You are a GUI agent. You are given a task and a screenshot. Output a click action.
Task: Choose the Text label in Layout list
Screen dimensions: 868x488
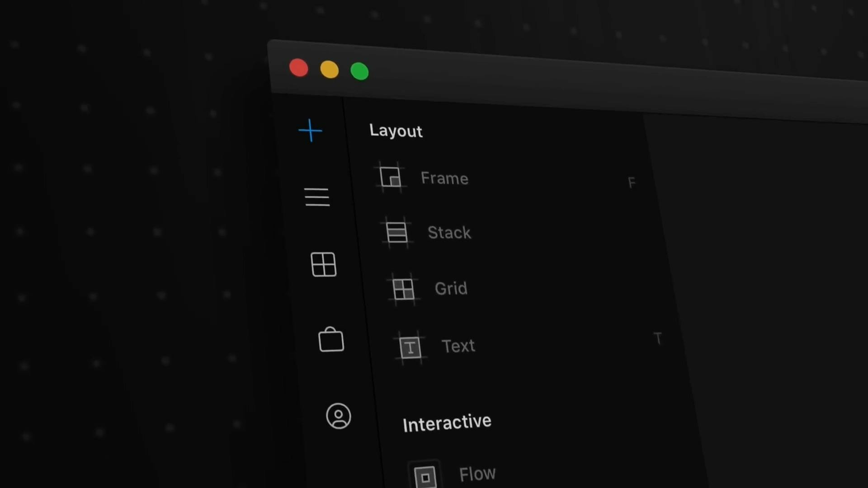click(458, 346)
